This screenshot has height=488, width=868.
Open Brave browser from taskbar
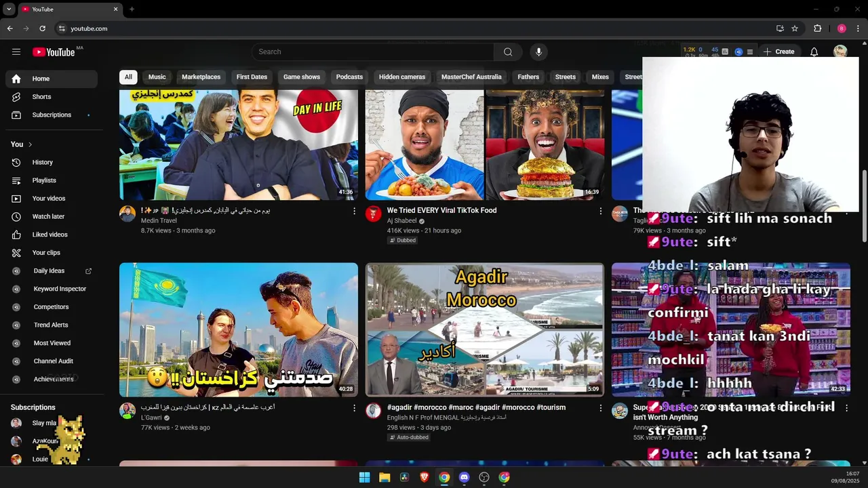point(425,477)
